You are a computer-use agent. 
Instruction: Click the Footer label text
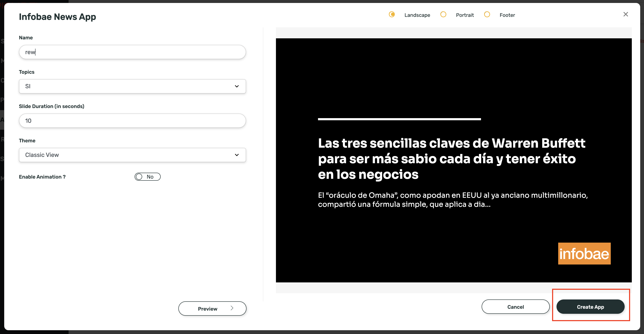pyautogui.click(x=507, y=15)
